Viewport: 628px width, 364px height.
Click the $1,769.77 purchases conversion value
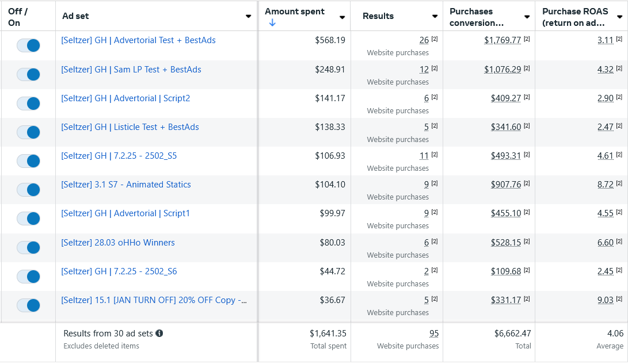click(503, 40)
